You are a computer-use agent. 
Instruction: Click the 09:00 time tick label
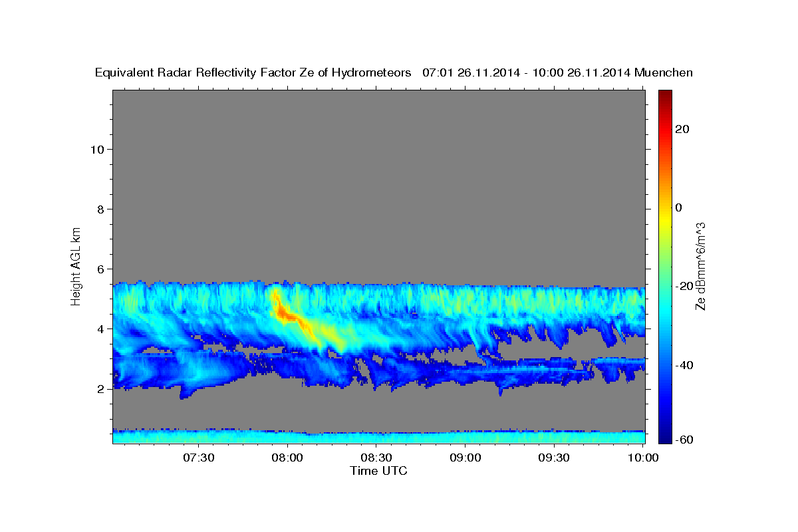point(465,458)
